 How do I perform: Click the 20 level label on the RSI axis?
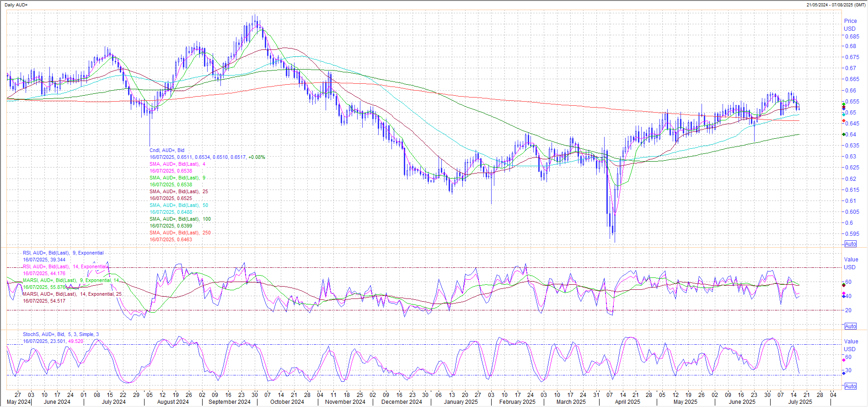[848, 310]
